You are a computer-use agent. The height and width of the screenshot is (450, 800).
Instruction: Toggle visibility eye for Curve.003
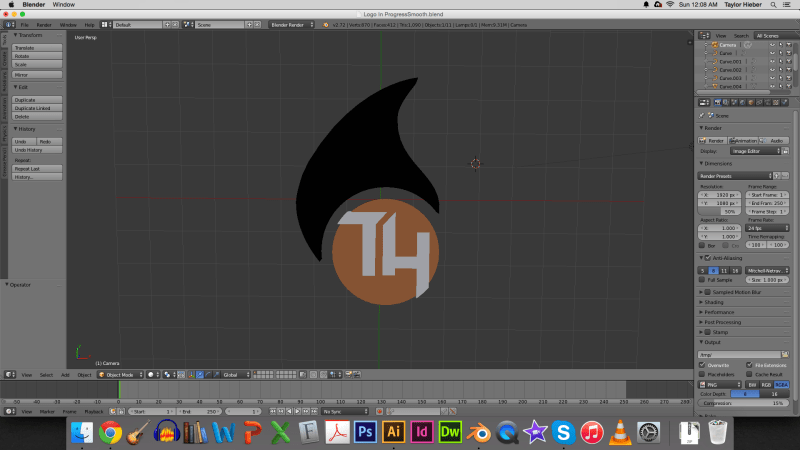click(772, 78)
